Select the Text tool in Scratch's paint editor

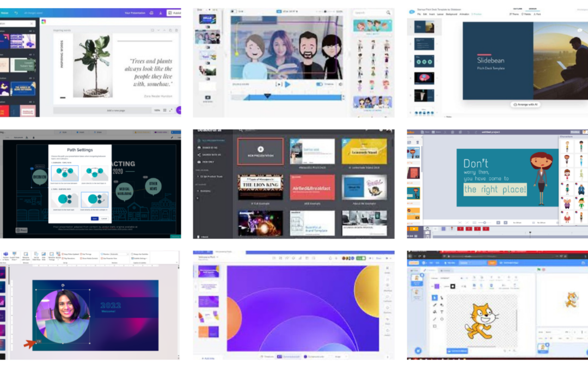point(442,312)
